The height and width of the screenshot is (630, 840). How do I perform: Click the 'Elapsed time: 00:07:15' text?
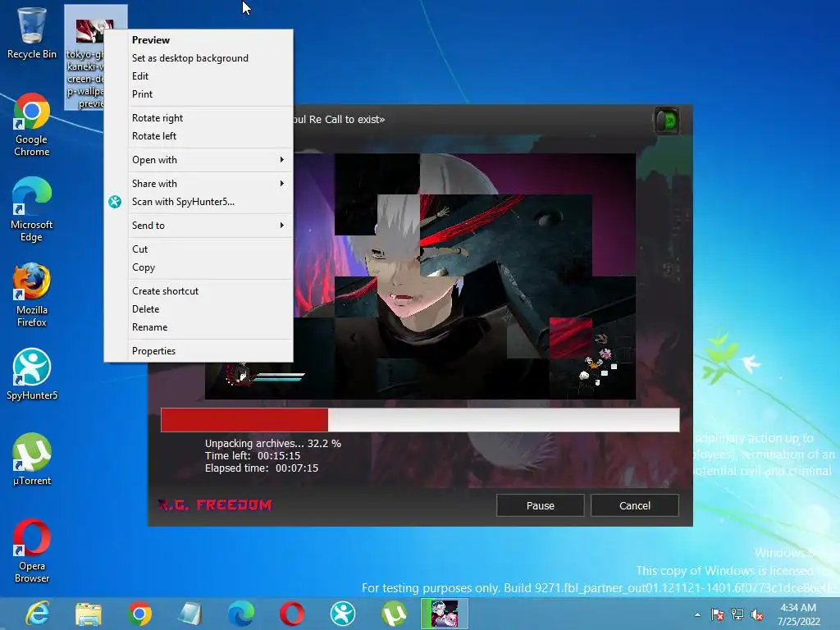(x=262, y=468)
